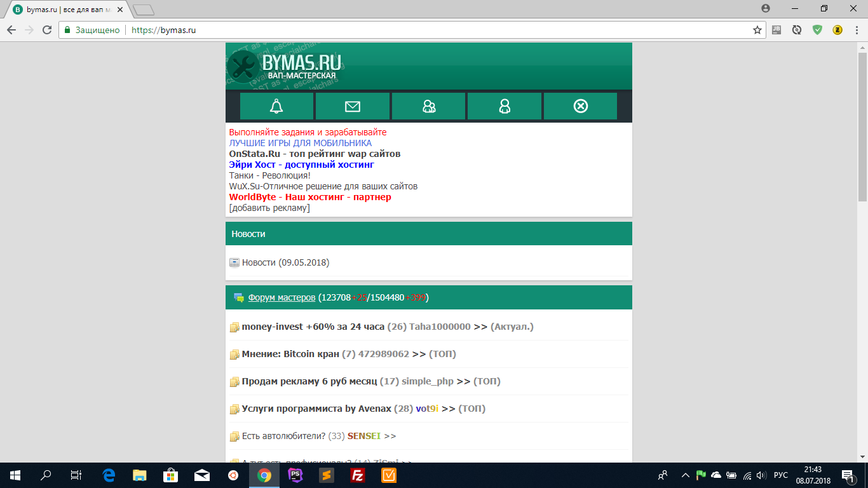
Task: Open the Форум мастеров link
Action: 281,297
